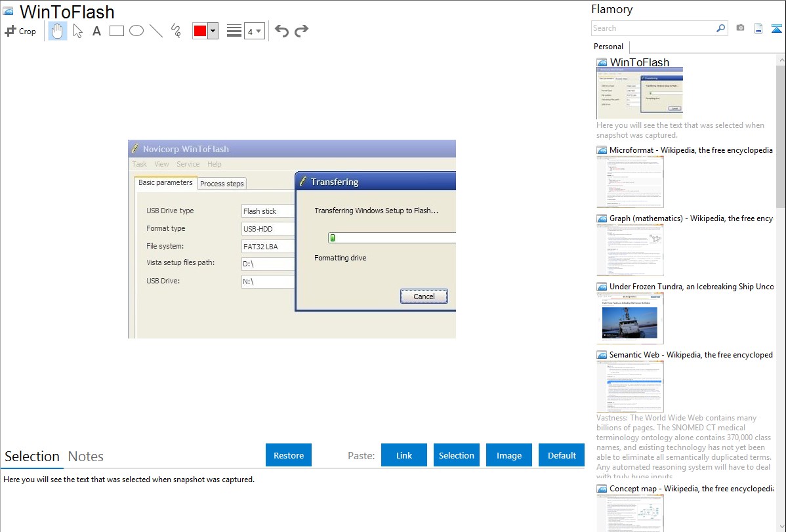
Task: Open the color picker dropdown arrow
Action: click(x=213, y=31)
